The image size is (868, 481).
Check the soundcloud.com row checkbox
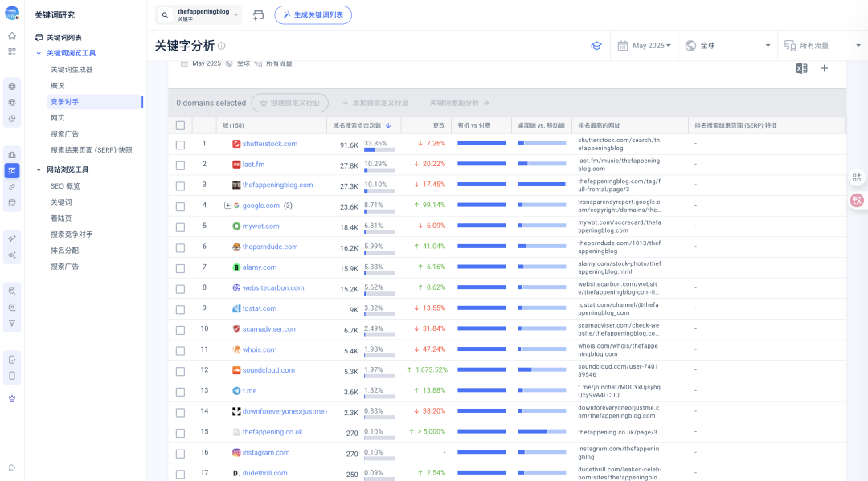(x=181, y=372)
